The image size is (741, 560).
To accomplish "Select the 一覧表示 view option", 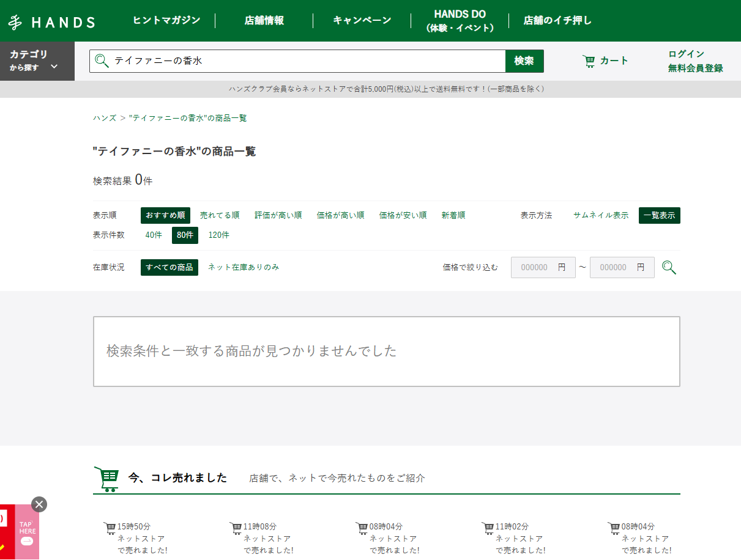I will click(660, 215).
